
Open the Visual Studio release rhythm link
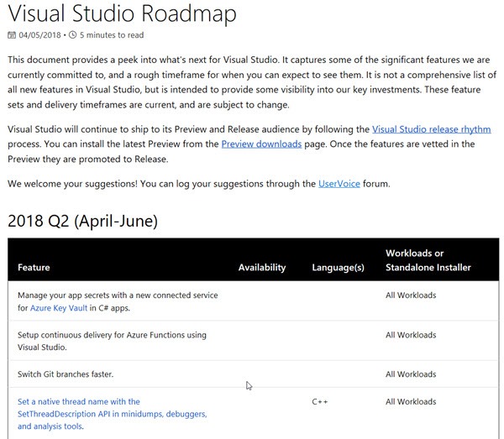point(431,129)
